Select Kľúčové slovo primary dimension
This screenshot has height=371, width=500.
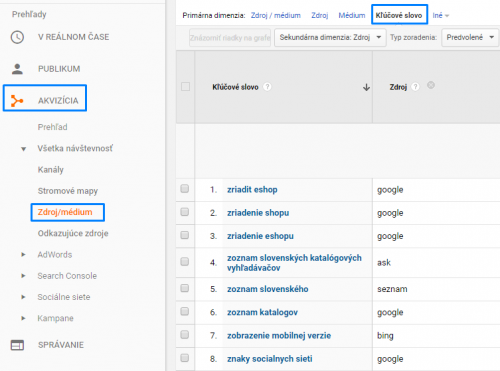click(399, 15)
